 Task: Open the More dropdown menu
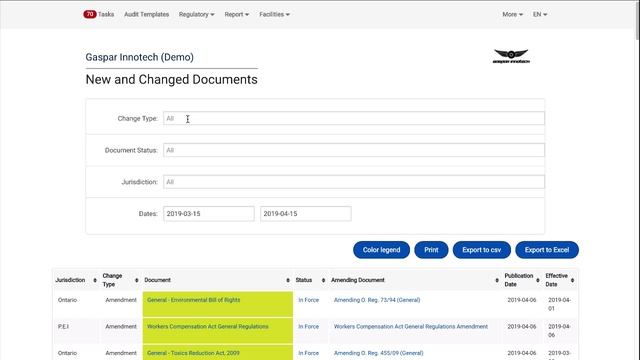click(x=512, y=14)
